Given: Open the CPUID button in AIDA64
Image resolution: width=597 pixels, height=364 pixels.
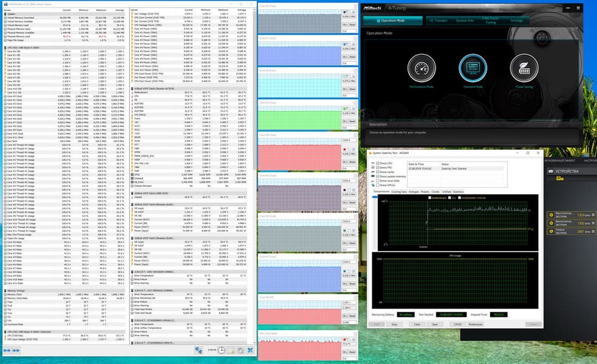Looking at the screenshot, I should point(457,325).
